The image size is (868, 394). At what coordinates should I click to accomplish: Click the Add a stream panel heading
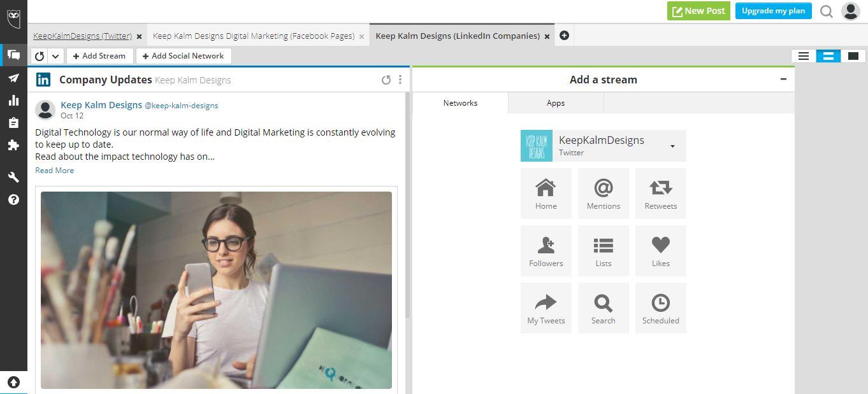coord(604,80)
